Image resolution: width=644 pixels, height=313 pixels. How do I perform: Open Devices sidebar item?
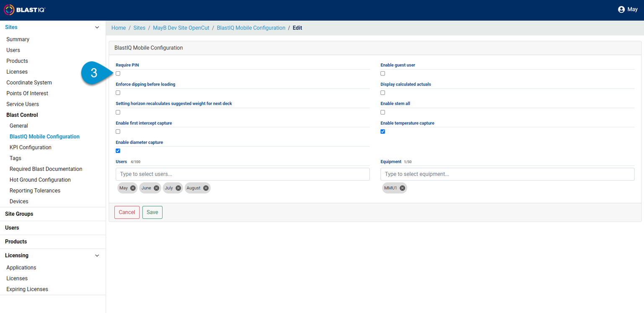click(19, 202)
